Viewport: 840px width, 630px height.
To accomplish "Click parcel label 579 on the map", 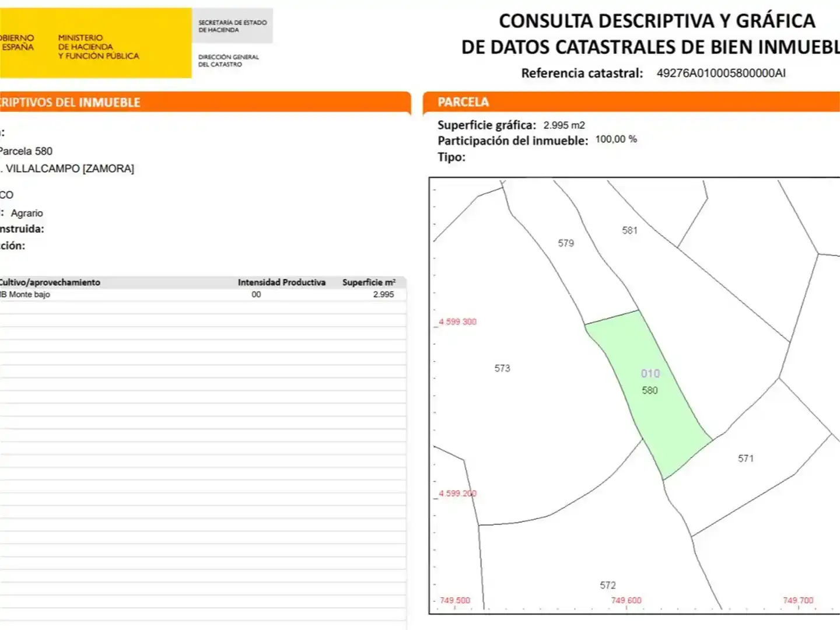I will point(566,243).
